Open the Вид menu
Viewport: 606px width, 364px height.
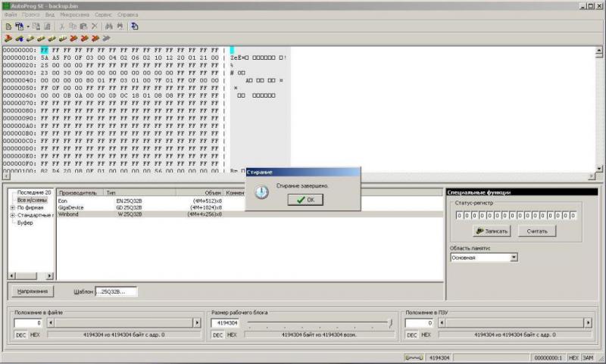[50, 14]
